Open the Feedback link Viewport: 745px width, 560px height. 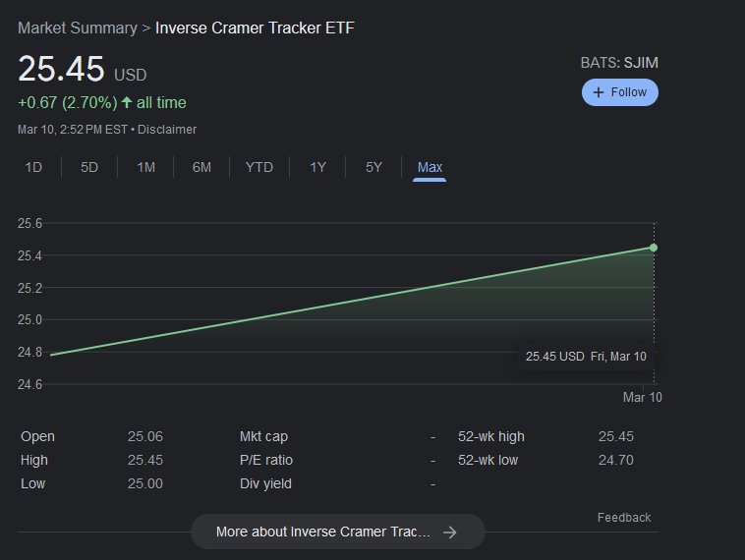(x=624, y=517)
